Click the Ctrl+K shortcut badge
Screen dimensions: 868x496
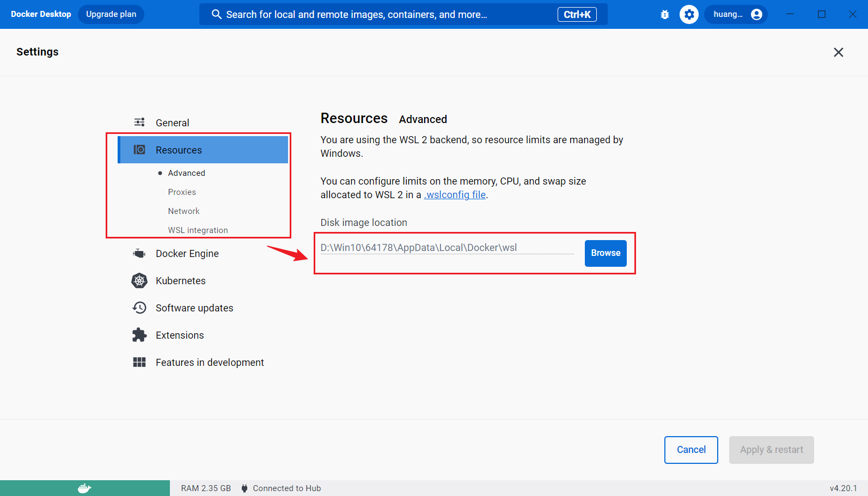click(x=577, y=15)
